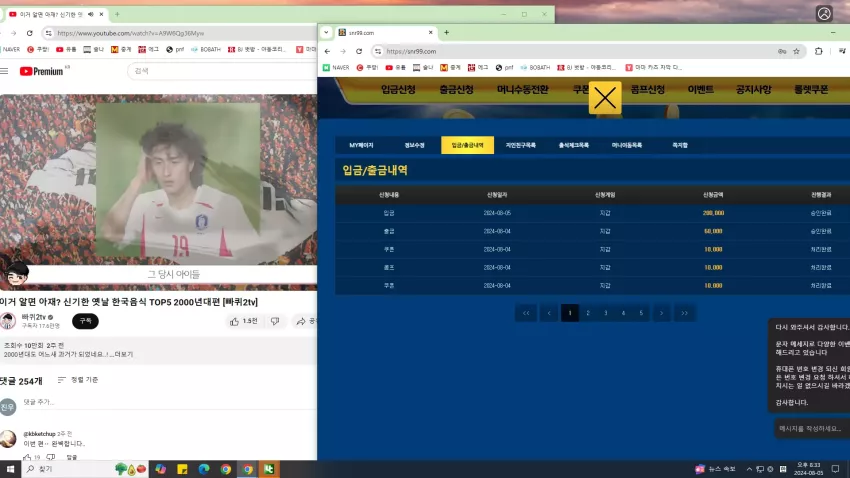850x478 pixels.
Task: Select 머니수동전환 in the top menu
Action: click(523, 89)
